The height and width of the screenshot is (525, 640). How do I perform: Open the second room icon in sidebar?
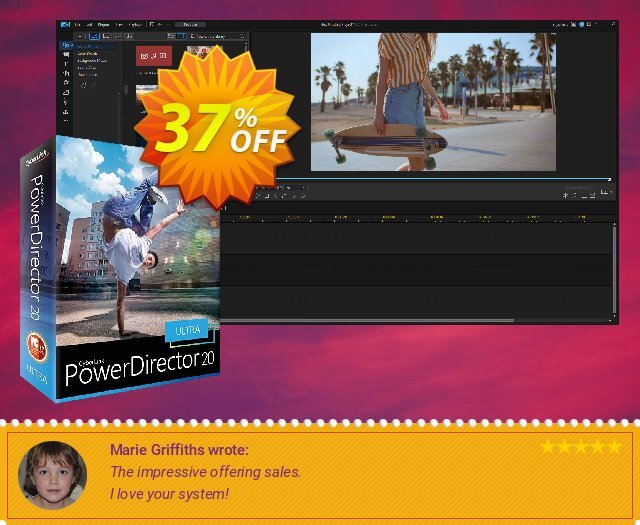click(66, 54)
